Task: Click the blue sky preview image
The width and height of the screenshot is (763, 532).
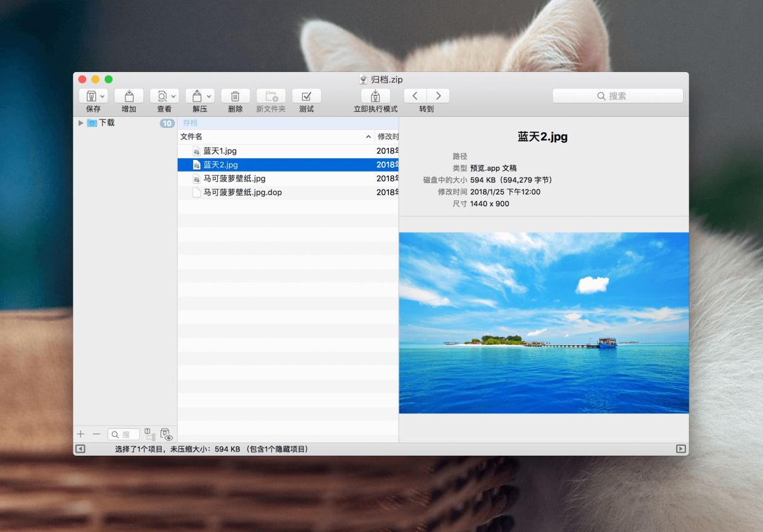Action: pos(544,323)
